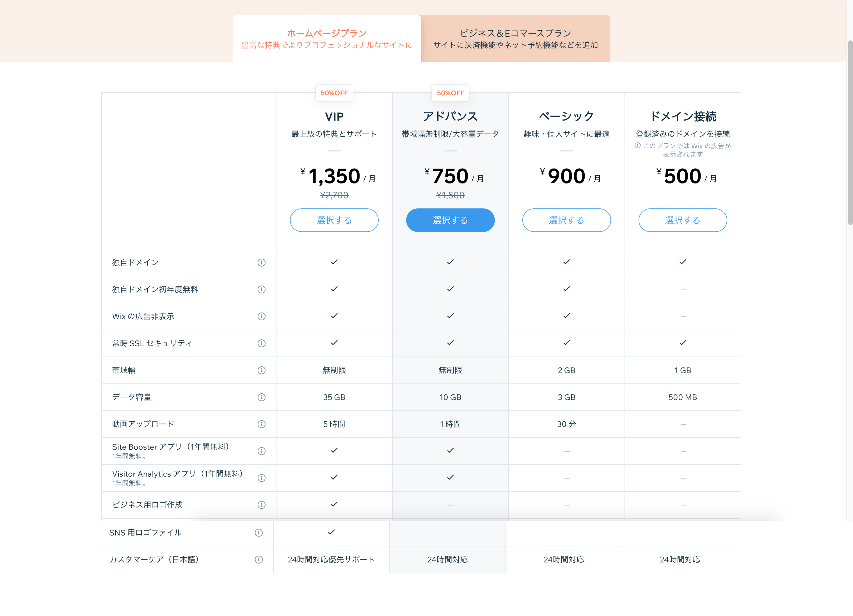Show info for Visitor Analytics アプリ
853x616 pixels.
coord(261,478)
